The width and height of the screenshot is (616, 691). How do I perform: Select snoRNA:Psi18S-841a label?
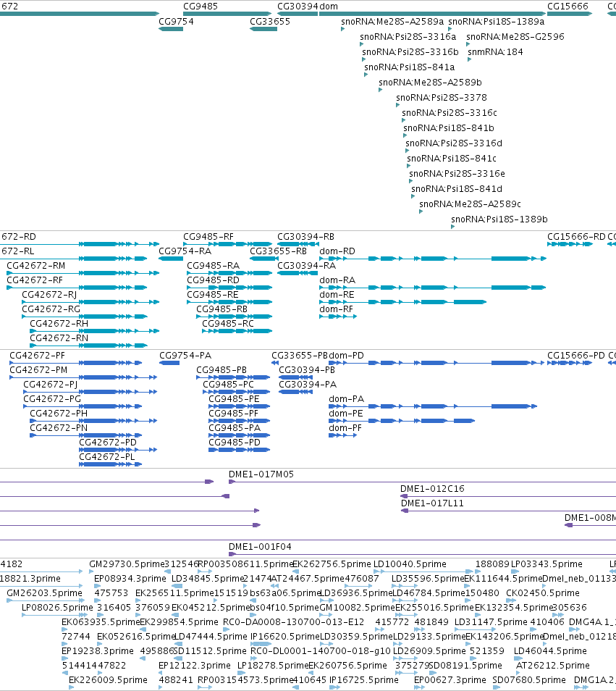(410, 67)
